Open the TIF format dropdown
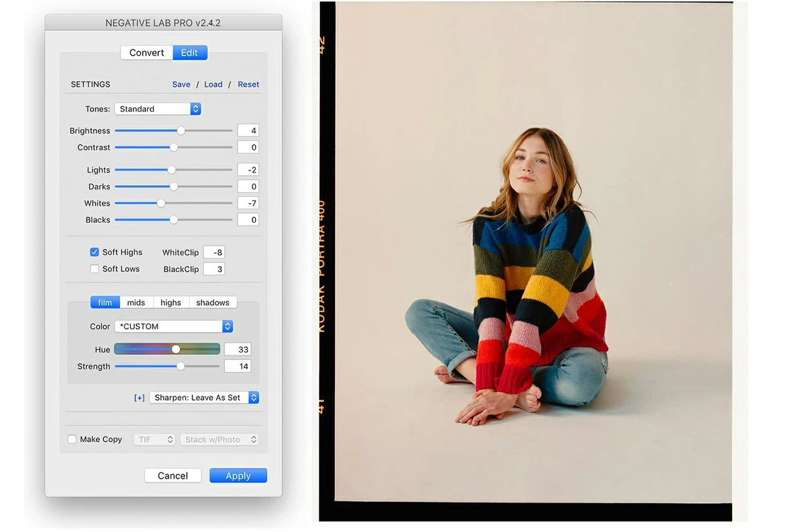Image resolution: width=785 pixels, height=532 pixels. pyautogui.click(x=154, y=440)
